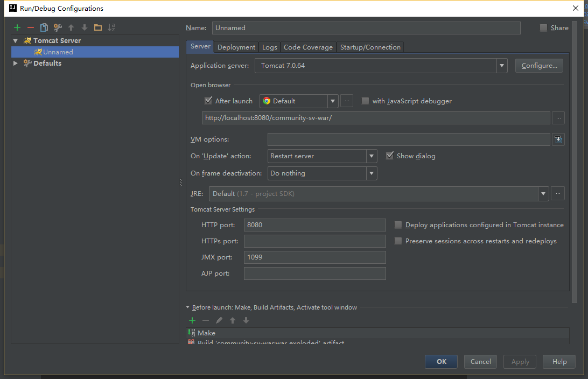Click URL field with localhost:8080 address
Screen dimensions: 588x379
[376, 118]
